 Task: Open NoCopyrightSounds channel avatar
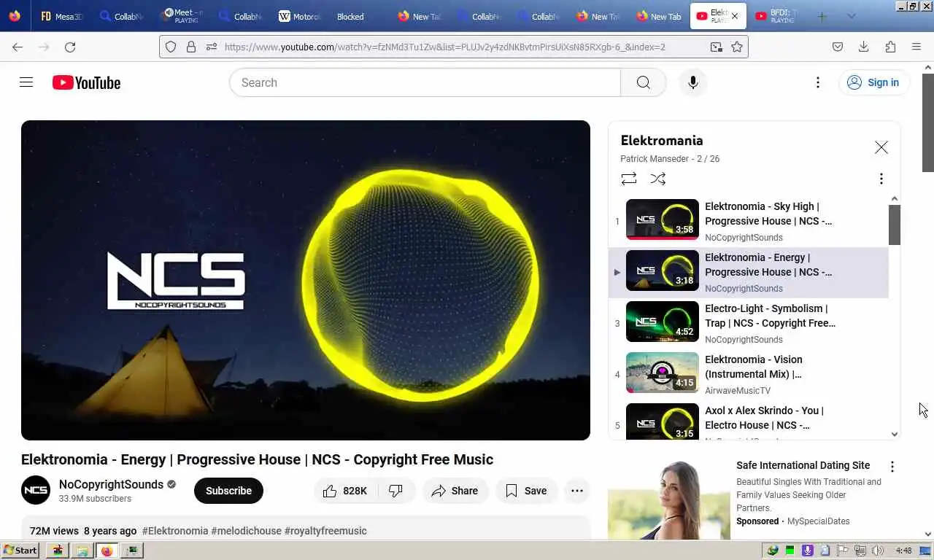click(x=36, y=491)
